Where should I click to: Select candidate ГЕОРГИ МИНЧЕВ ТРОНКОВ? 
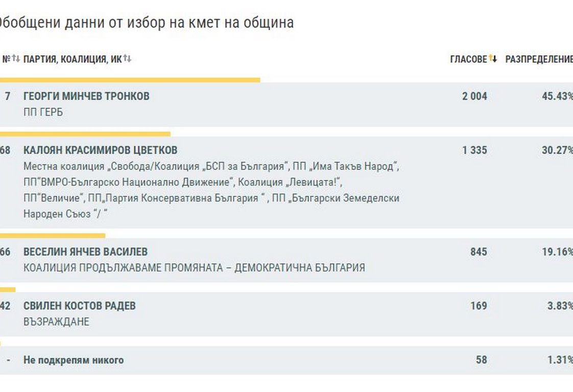(x=86, y=96)
